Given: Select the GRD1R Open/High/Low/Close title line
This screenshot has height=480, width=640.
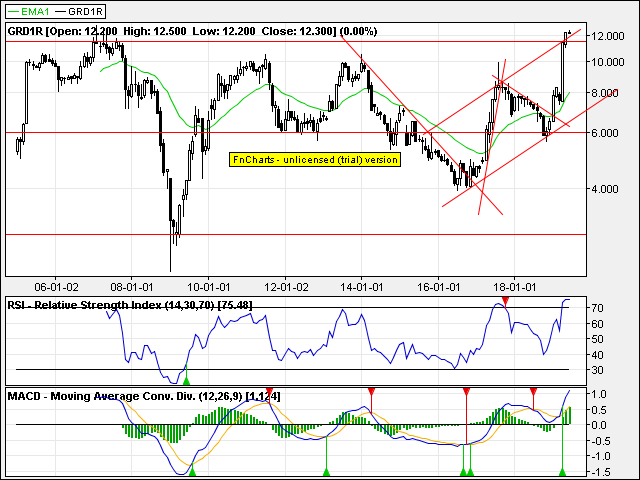Looking at the screenshot, I should coord(192,31).
